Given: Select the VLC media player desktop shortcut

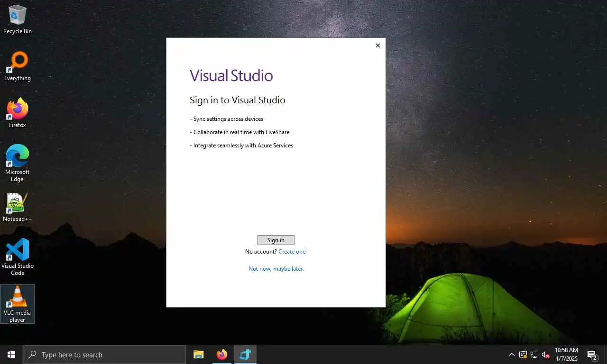Looking at the screenshot, I should click(x=18, y=304).
